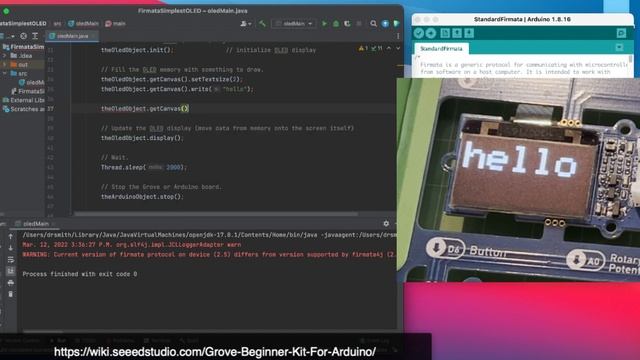Open Run panel settings gear
Screen dimensions: 640x360
pyautogui.click(x=386, y=224)
